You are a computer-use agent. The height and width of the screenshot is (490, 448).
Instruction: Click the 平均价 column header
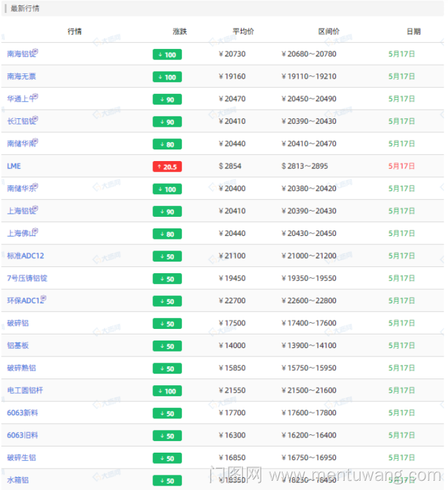click(244, 31)
